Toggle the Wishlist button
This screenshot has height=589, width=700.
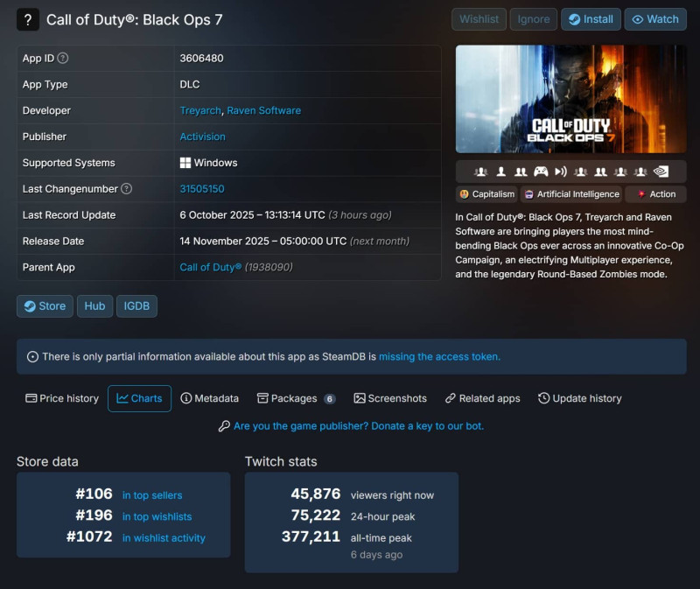479,19
